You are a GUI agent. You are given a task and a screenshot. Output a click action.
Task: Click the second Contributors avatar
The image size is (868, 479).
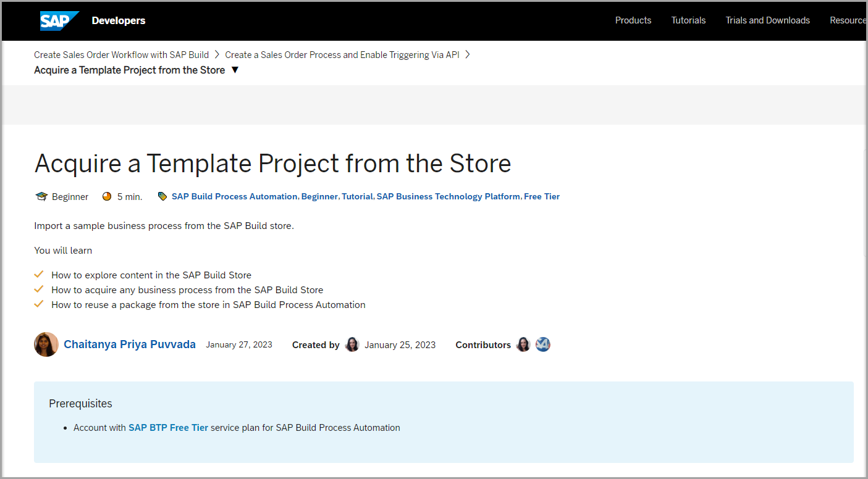coord(543,344)
